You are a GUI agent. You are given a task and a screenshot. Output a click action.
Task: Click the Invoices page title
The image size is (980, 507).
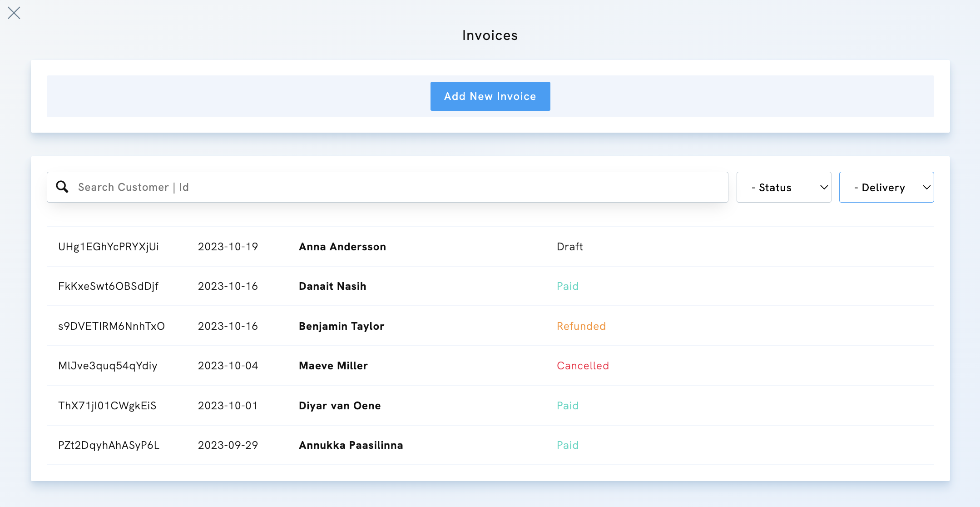coord(490,35)
